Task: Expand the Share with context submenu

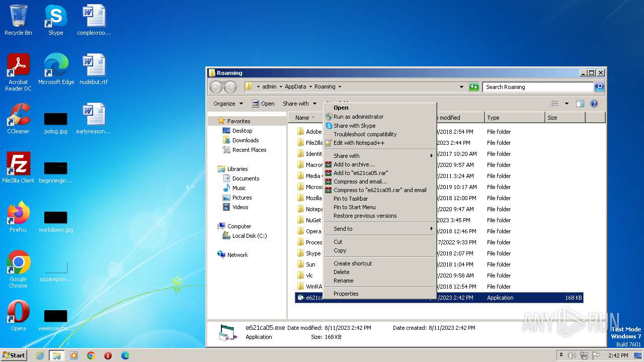Action: coord(379,156)
